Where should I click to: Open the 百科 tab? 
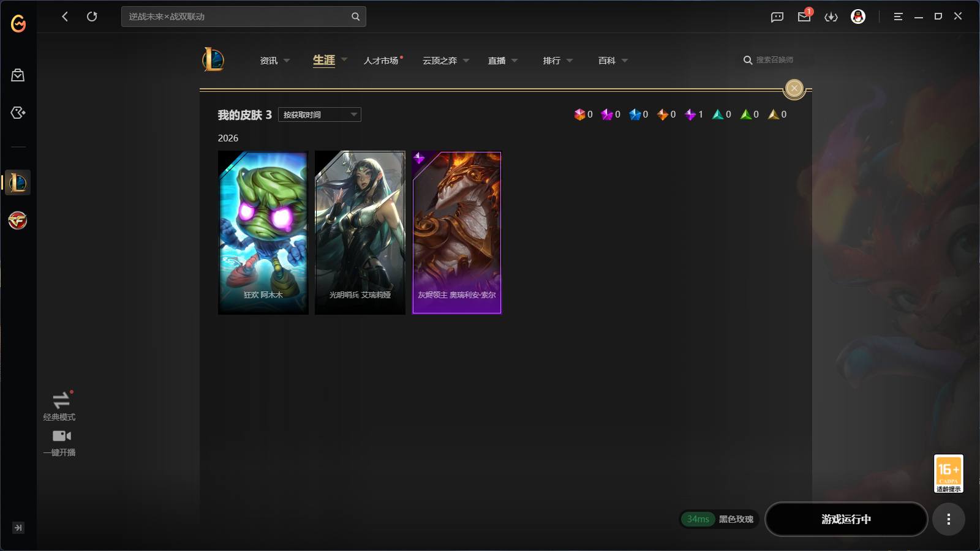coord(607,61)
